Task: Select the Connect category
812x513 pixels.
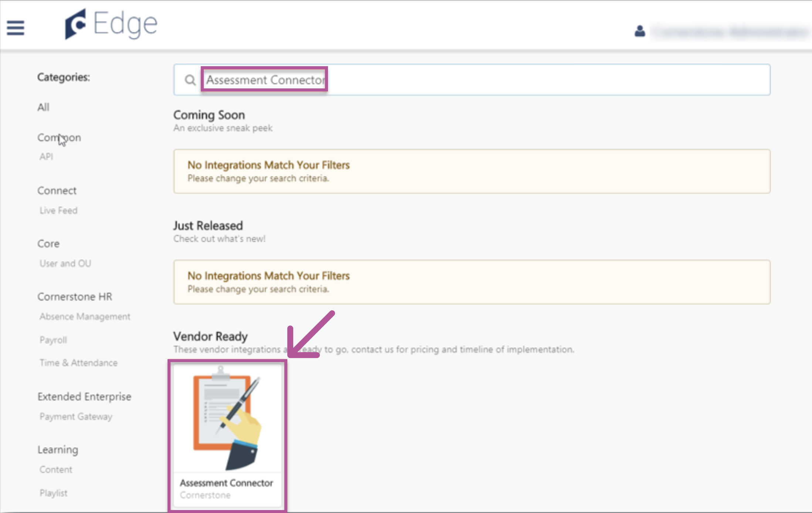Action: click(x=57, y=191)
